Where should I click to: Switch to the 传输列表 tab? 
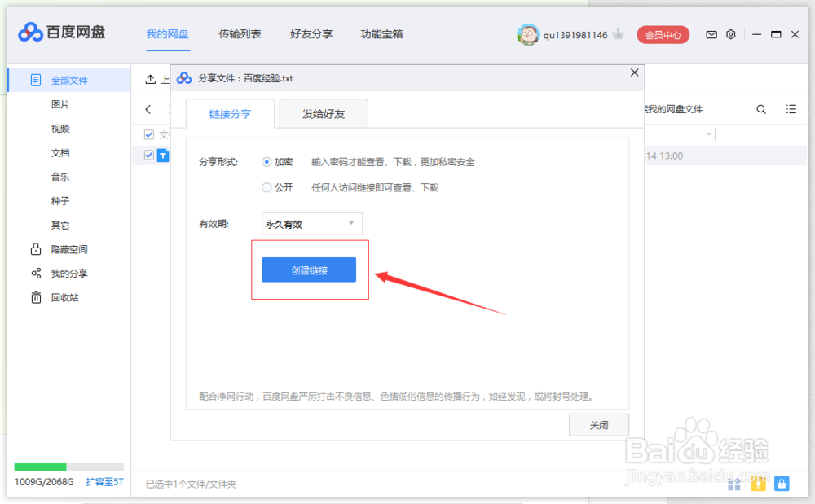(240, 34)
